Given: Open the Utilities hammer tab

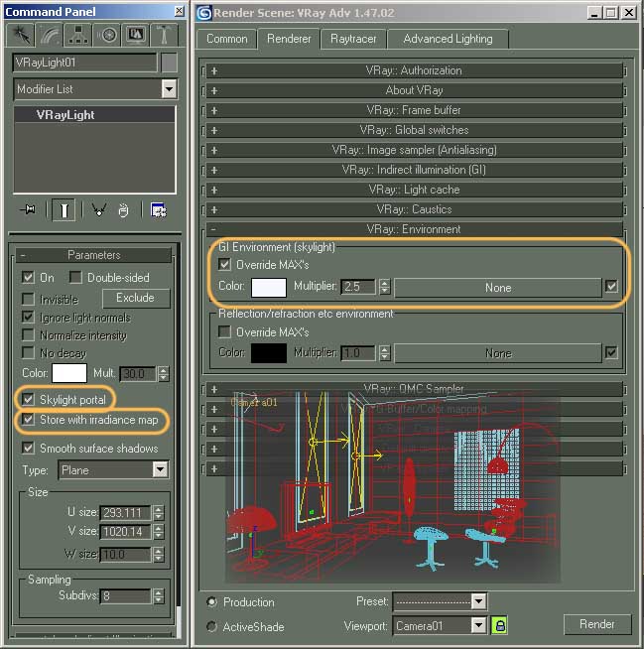Looking at the screenshot, I should 165,35.
